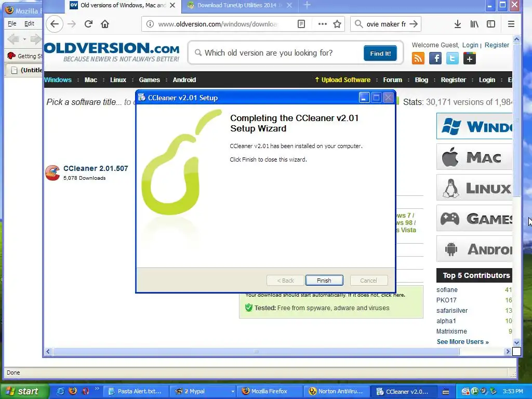
Task: Open OldVersion Twitter page icon
Action: pos(453,58)
